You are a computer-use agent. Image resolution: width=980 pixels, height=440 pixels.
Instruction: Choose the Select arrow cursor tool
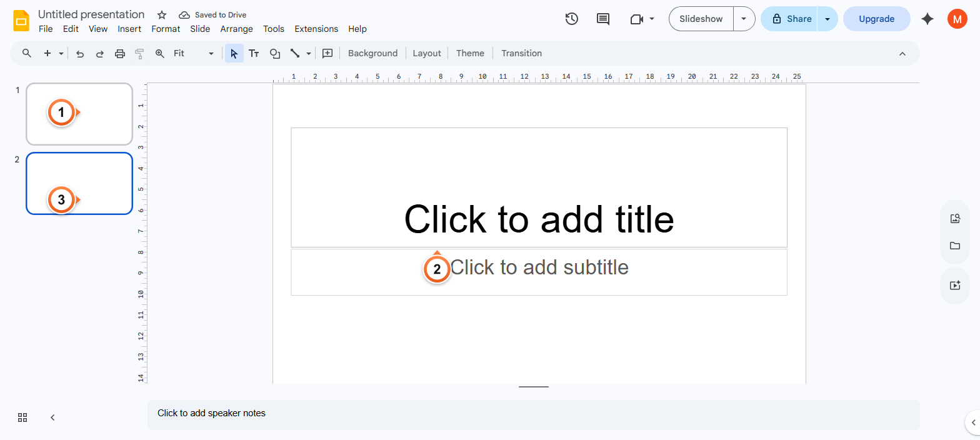pos(234,54)
